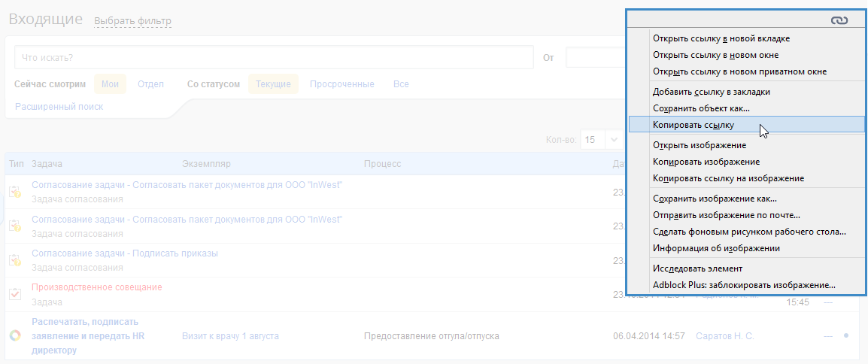868x364 pixels.
Task: Open the "Саратов Н. С." user link
Action: [x=724, y=336]
